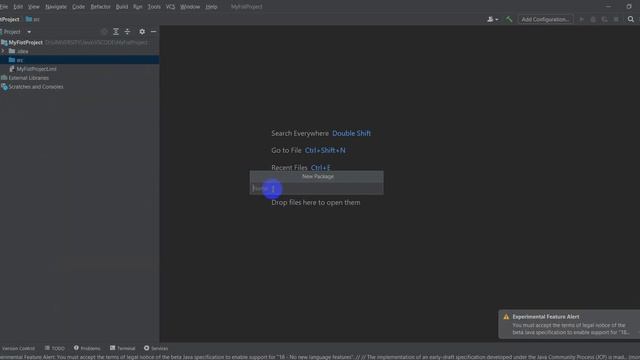
Task: Click the Debug bug icon
Action: tap(593, 19)
